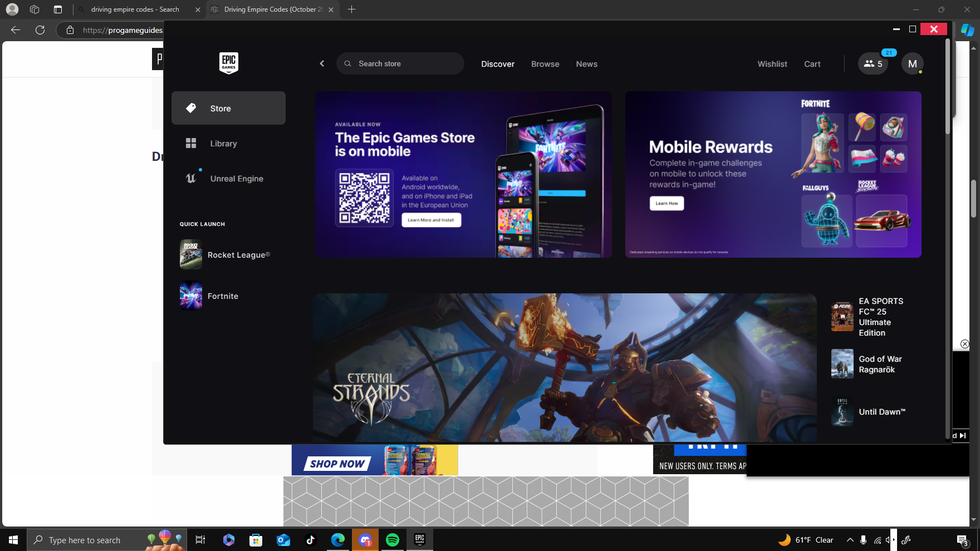The image size is (980, 551).
Task: Click the Epic launcher vertical scrollbar
Action: pyautogui.click(x=948, y=239)
